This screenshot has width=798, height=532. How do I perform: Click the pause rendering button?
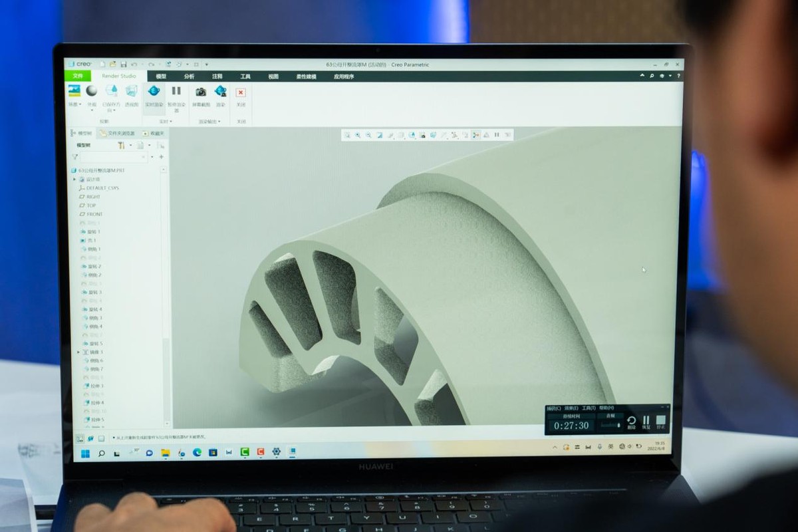(x=176, y=91)
